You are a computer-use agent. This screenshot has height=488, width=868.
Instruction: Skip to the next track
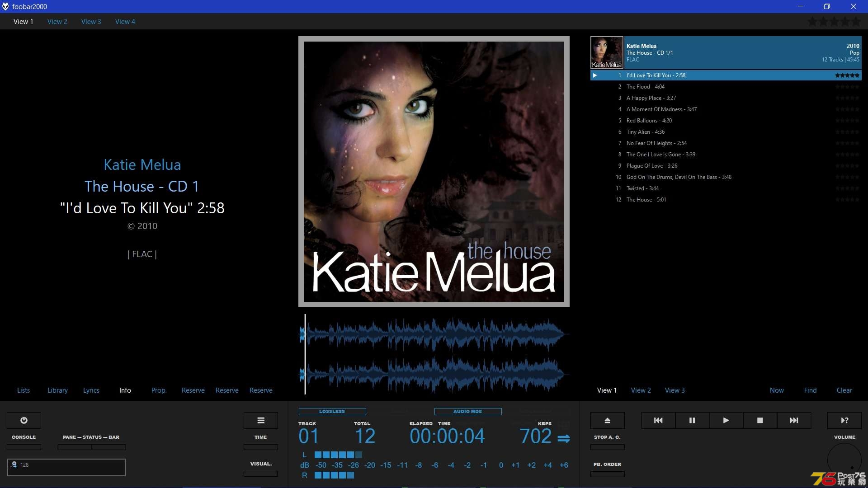(x=794, y=420)
